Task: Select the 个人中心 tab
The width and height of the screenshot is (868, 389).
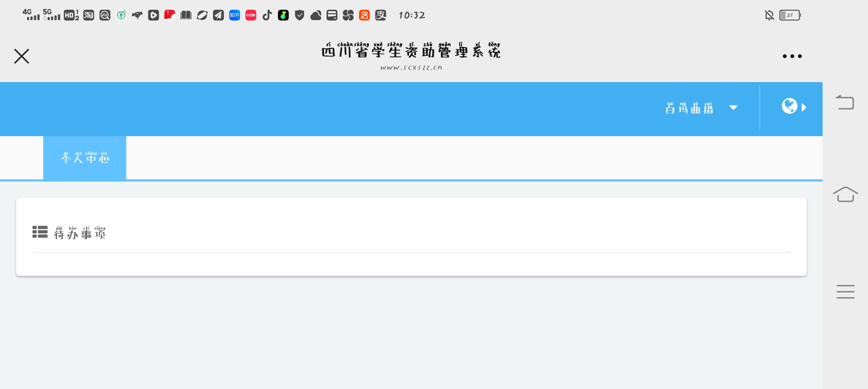Action: coord(85,158)
